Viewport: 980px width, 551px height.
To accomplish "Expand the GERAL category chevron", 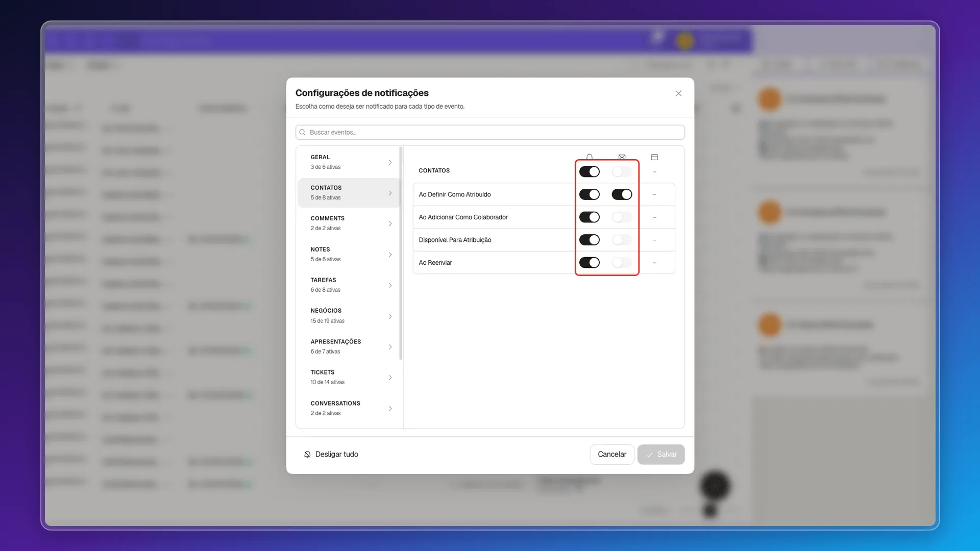I will coord(390,162).
